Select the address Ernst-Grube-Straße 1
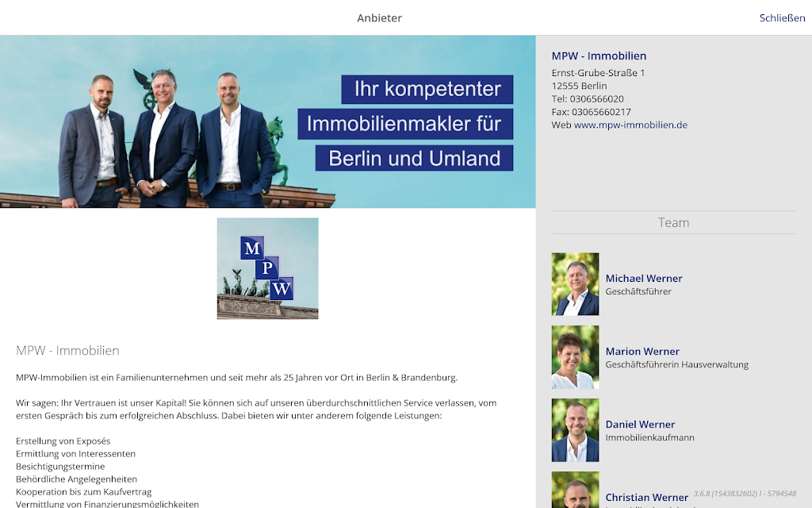812x508 pixels. (x=598, y=73)
